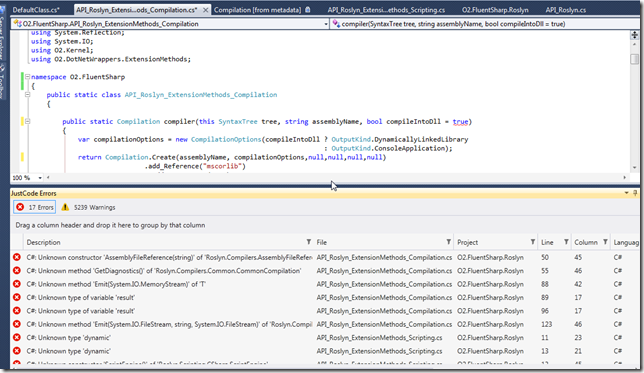Image resolution: width=644 pixels, height=373 pixels.
Task: Toggle the 5239 Warnings filter button
Action: tap(88, 207)
